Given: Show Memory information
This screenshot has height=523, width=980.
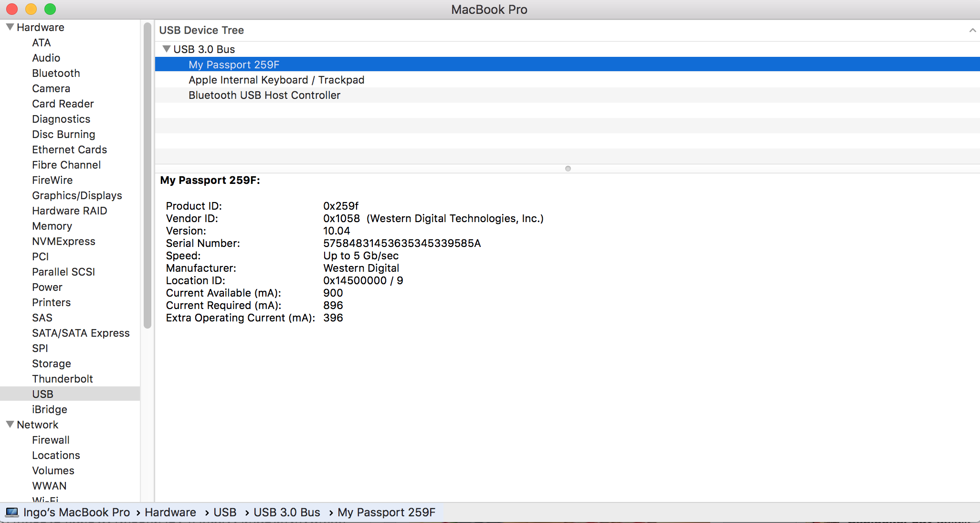Looking at the screenshot, I should tap(52, 226).
